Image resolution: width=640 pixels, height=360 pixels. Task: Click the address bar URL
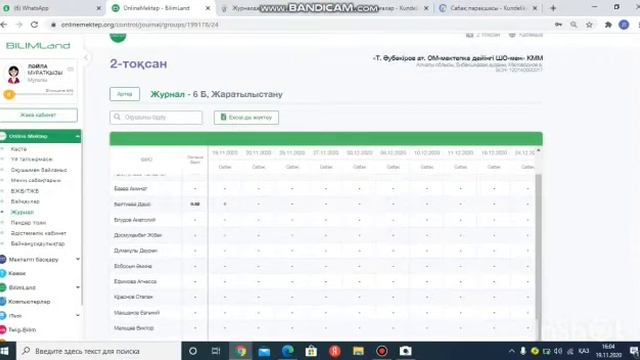pyautogui.click(x=140, y=25)
